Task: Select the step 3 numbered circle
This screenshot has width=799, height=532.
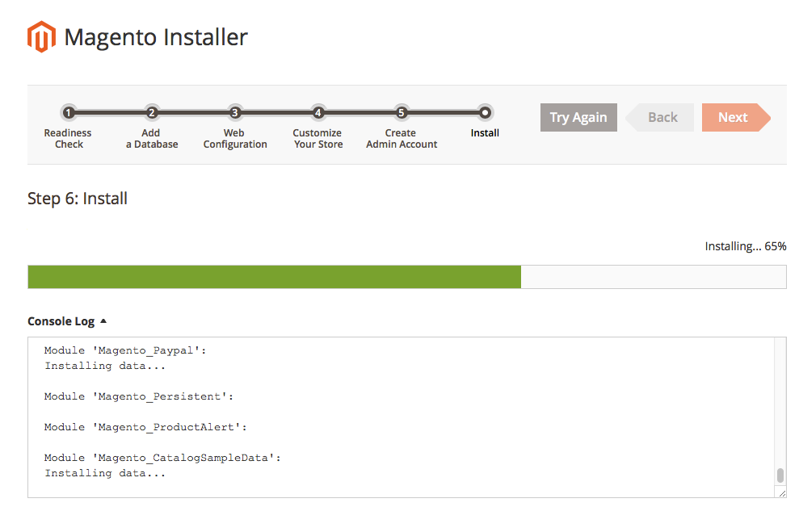Action: pos(235,113)
